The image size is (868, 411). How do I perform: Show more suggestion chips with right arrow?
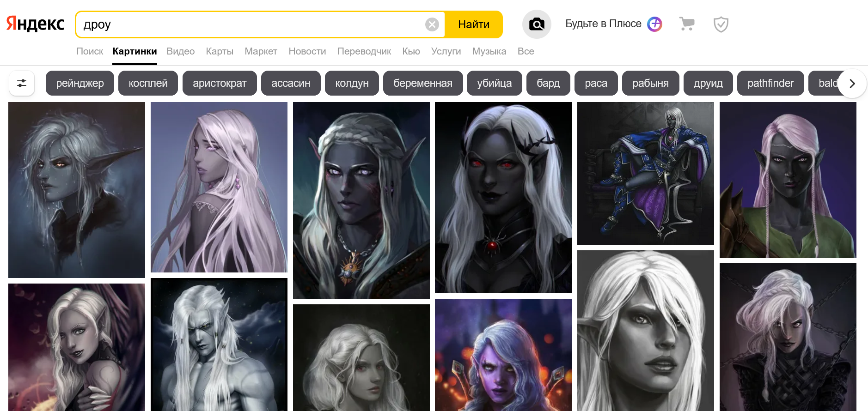point(852,83)
